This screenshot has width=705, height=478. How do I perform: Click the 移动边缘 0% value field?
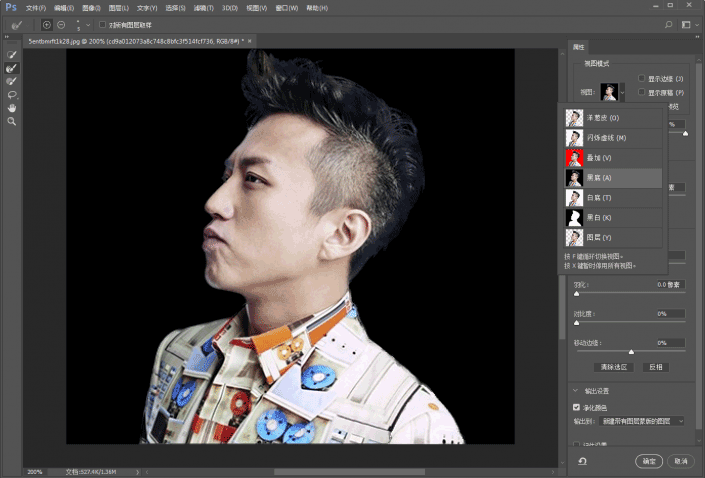(x=670, y=343)
